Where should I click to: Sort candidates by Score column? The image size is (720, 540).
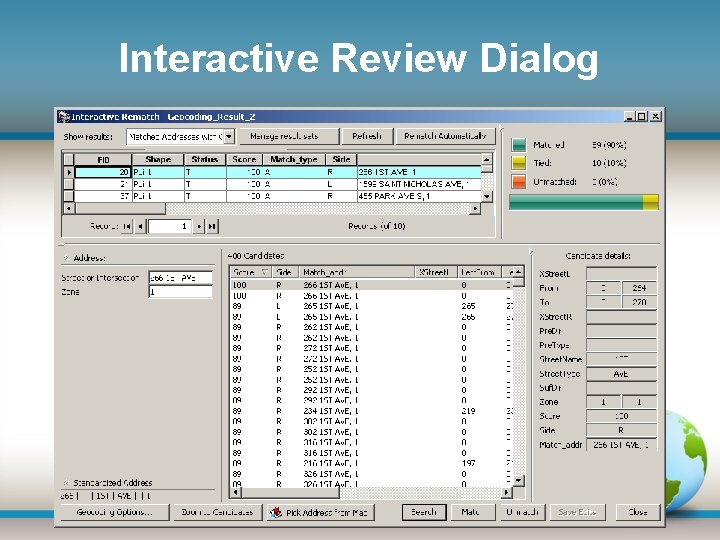(250, 272)
